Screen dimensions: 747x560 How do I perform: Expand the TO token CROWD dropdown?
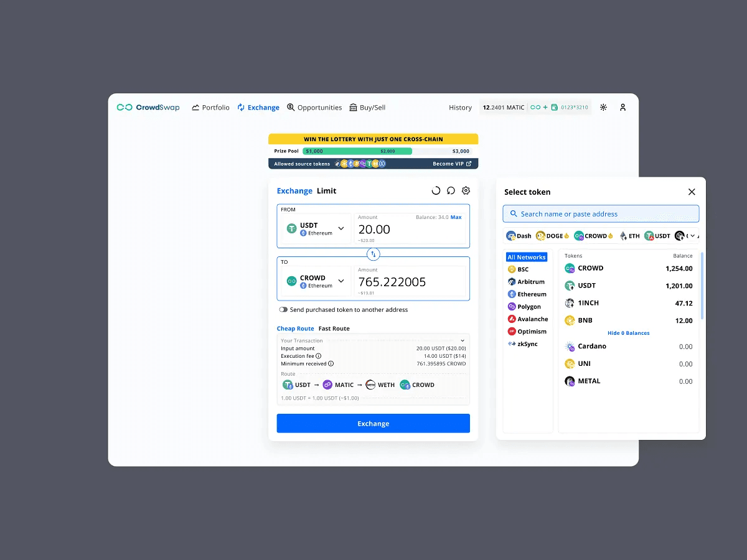316,281
